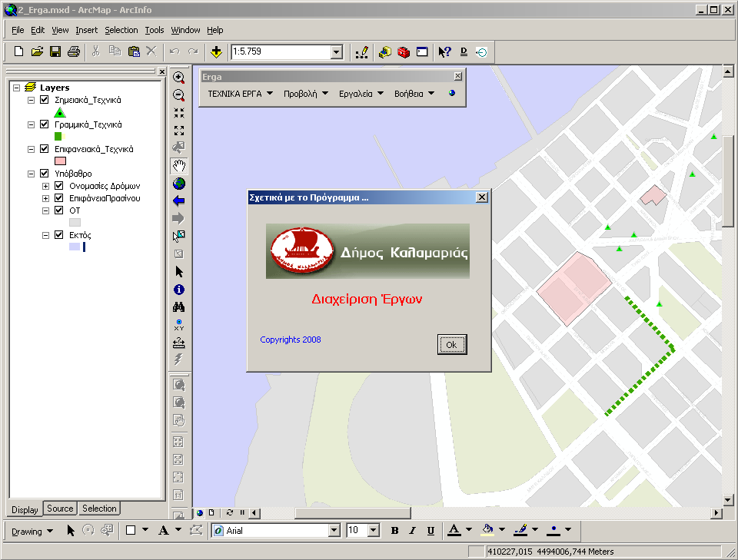Toggle Underline text formatting
Viewport: 738px width, 560px height.
point(430,530)
